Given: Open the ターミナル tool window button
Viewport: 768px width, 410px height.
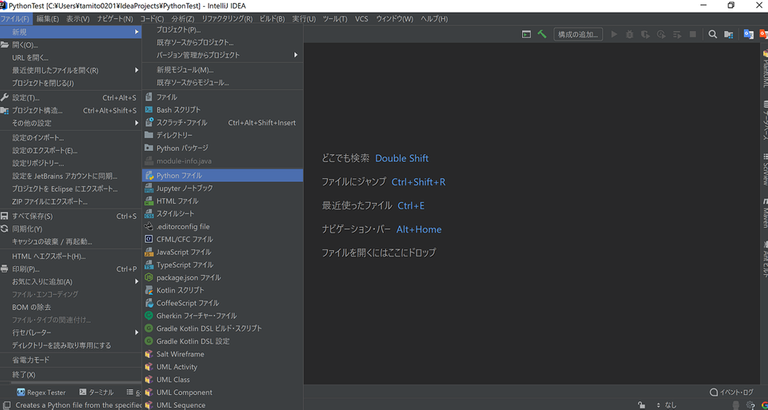Looking at the screenshot, I should coord(96,393).
